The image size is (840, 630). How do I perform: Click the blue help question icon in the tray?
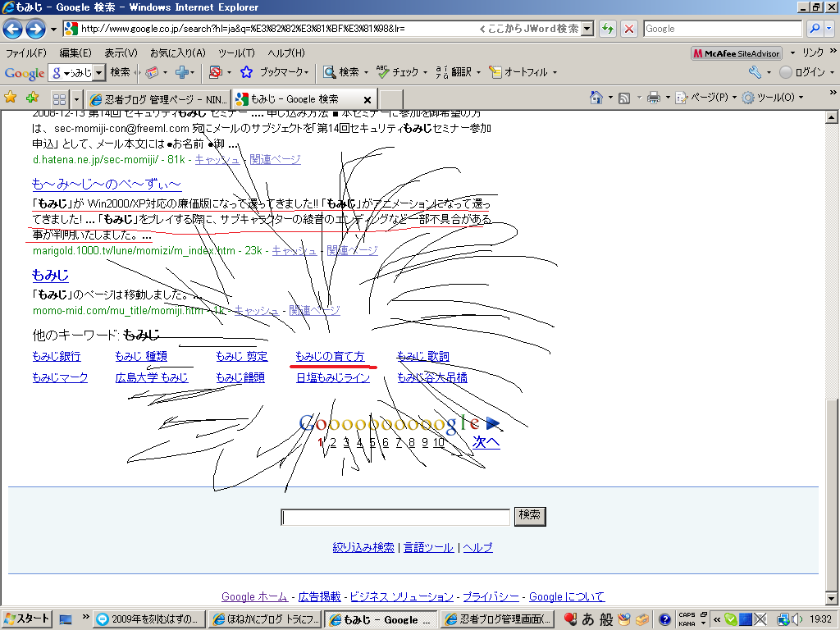[x=664, y=620]
